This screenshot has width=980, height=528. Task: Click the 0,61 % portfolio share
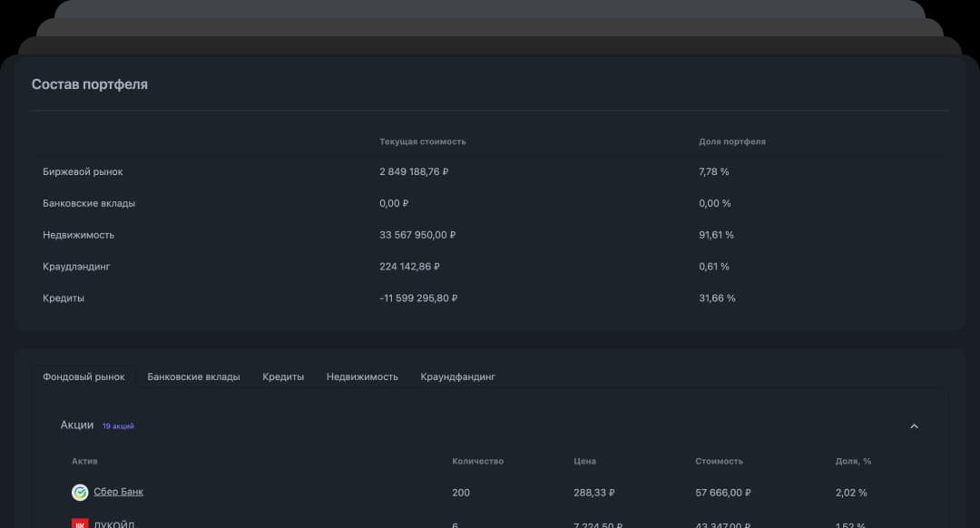point(714,267)
